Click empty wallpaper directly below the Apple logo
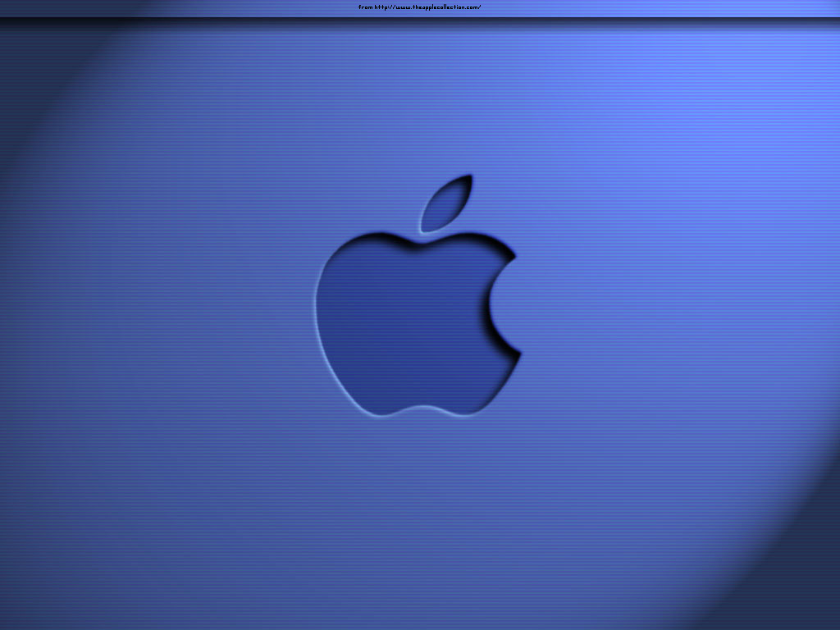Viewport: 840px width, 630px height. [420, 509]
